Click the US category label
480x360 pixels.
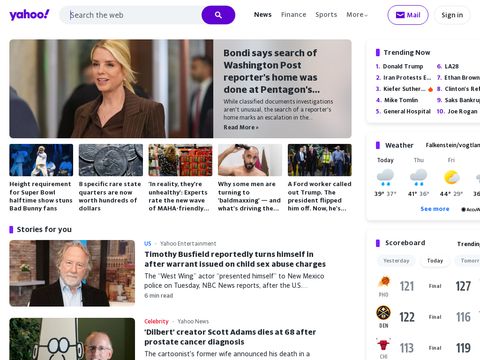point(148,244)
